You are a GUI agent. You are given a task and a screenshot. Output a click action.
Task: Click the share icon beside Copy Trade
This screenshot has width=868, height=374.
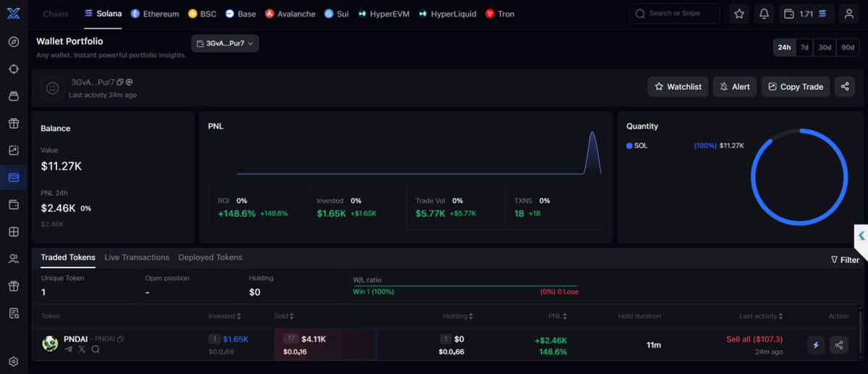click(845, 87)
